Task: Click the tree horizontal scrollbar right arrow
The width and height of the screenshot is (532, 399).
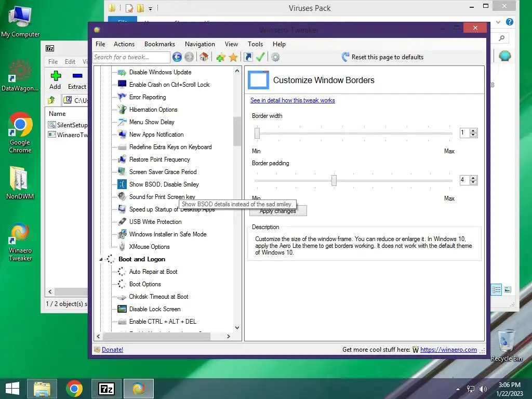Action: [x=229, y=336]
